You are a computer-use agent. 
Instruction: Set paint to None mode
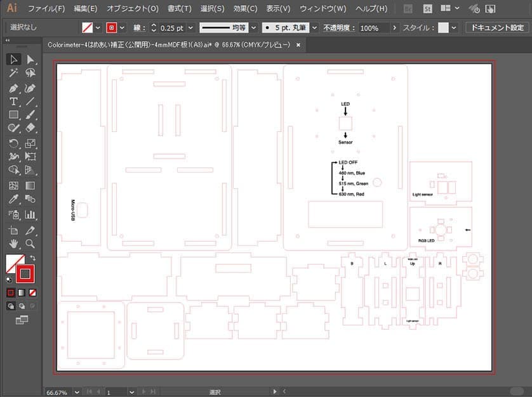(x=33, y=292)
